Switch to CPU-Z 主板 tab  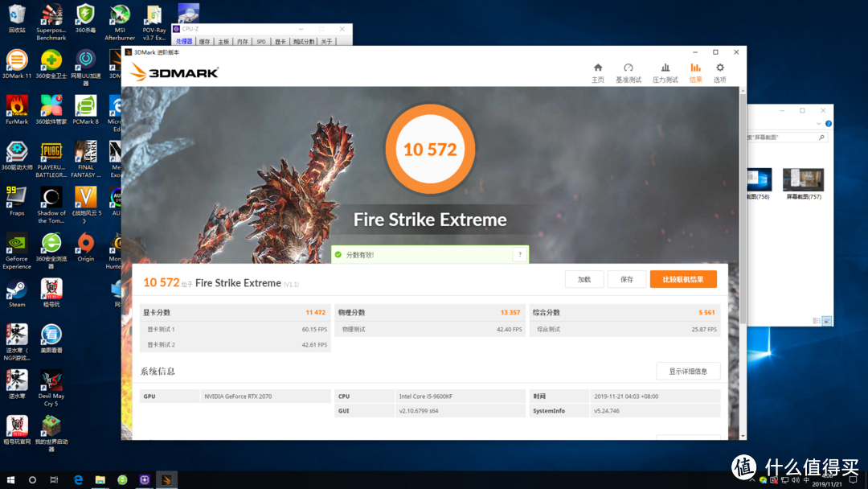click(x=223, y=42)
